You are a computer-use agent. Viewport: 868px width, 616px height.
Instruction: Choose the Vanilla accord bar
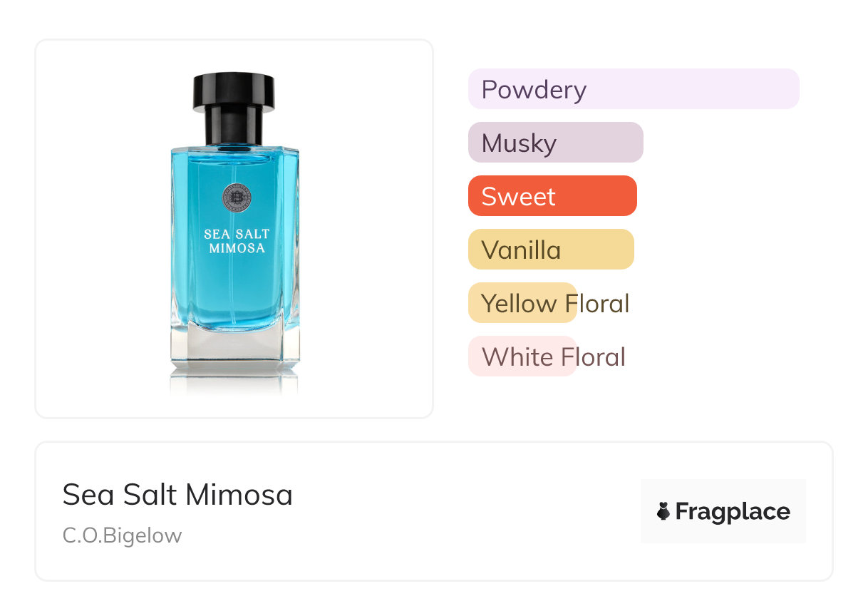coord(550,250)
